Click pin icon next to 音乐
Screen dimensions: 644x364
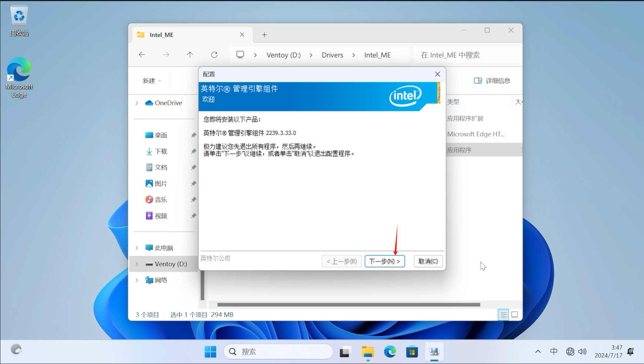pyautogui.click(x=193, y=200)
